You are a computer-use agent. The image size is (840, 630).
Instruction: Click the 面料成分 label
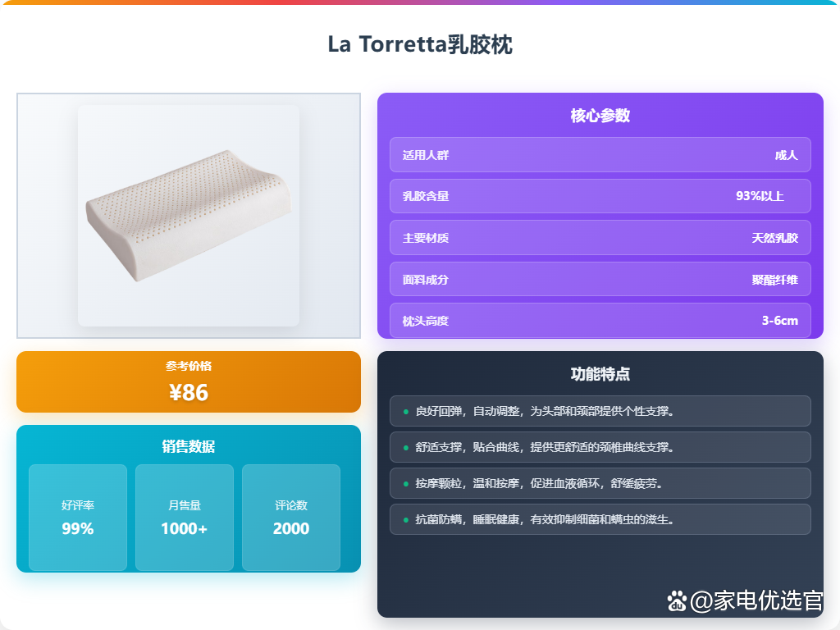pos(426,280)
